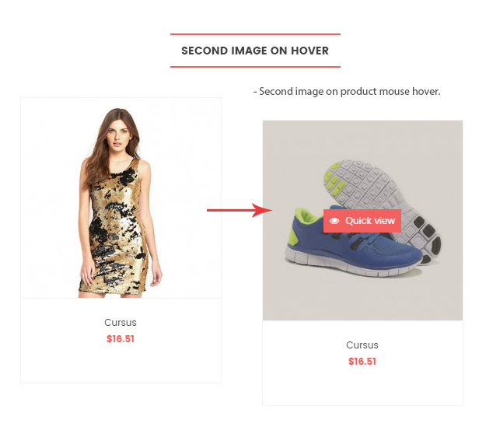Click the 'Second image on product mouse hover' text

347,91
